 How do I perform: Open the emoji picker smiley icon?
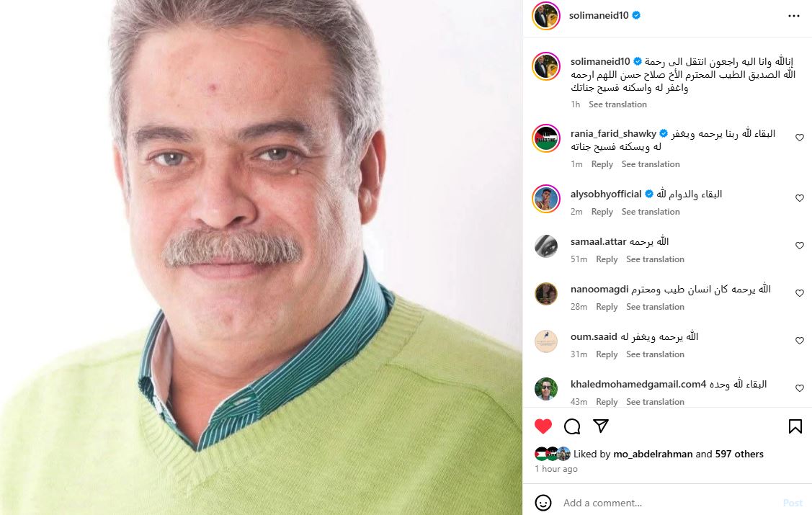tap(543, 503)
